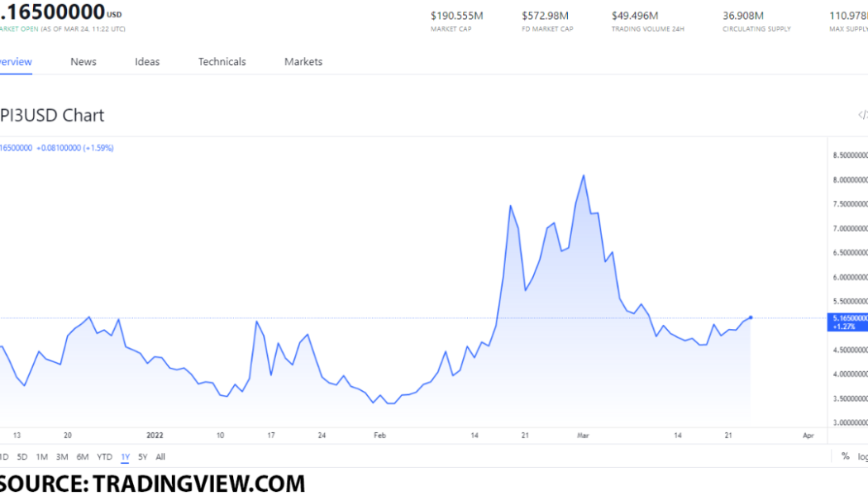The height and width of the screenshot is (496, 868).
Task: Select the Markets tab
Action: pos(303,62)
